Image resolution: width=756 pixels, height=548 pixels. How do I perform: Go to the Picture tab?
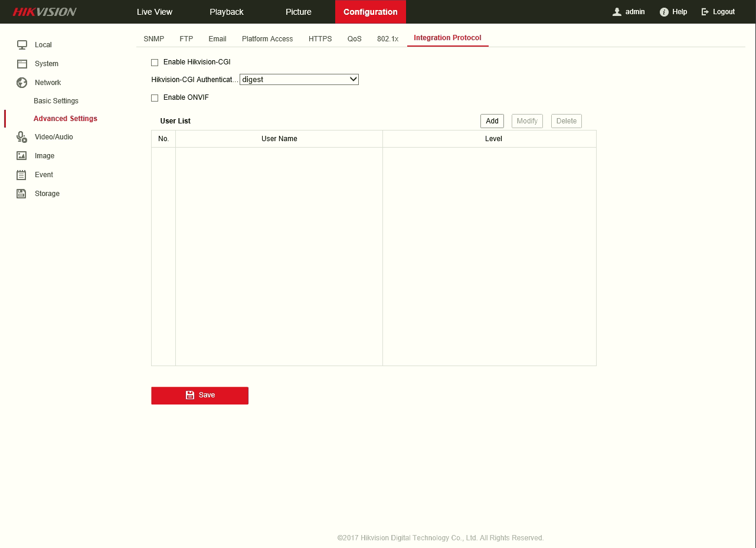299,12
